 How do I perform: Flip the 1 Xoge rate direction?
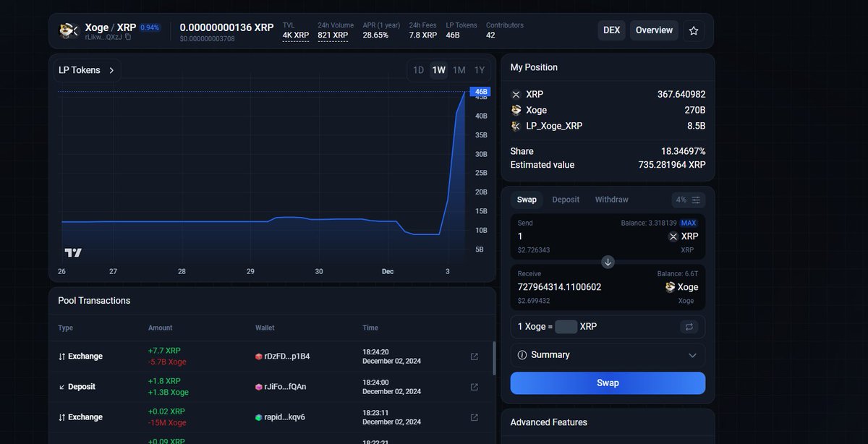689,327
